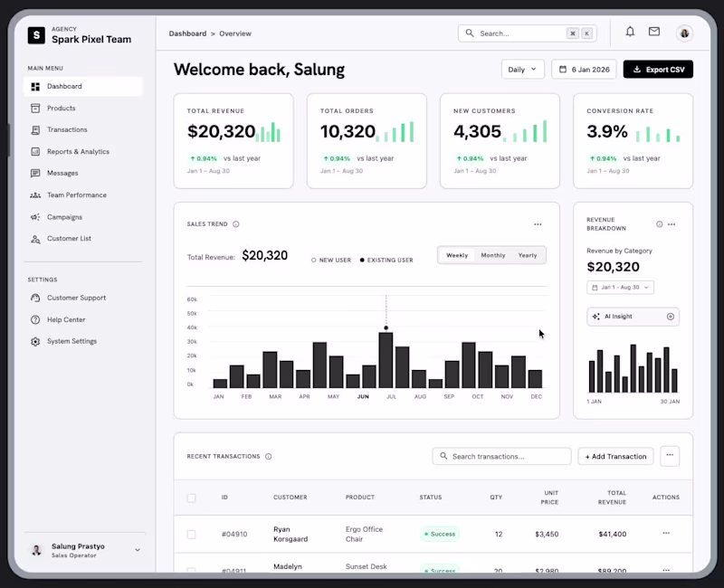Click customer name Ryan Korsgaard
Viewport: 724px width, 588px height.
(x=291, y=534)
